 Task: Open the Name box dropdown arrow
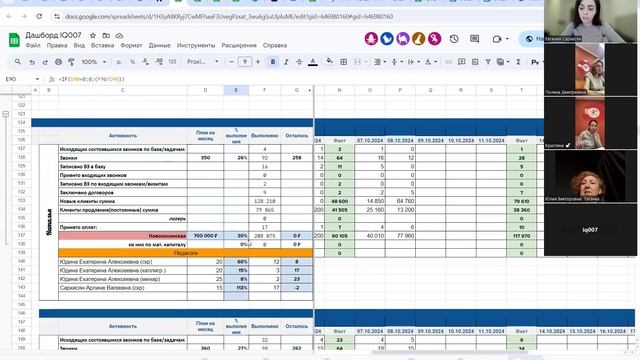(37, 79)
